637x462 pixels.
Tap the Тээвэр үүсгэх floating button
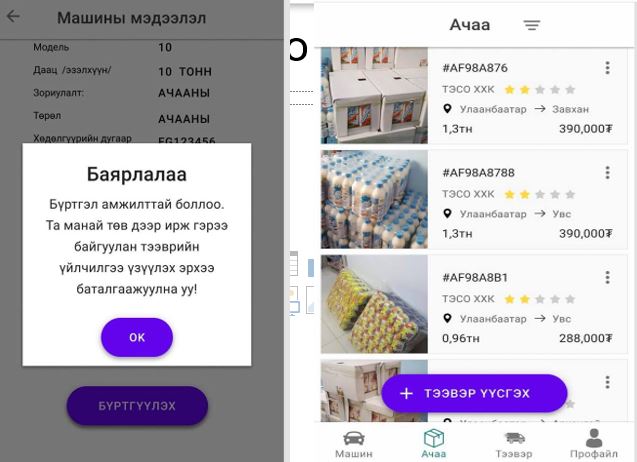click(474, 393)
